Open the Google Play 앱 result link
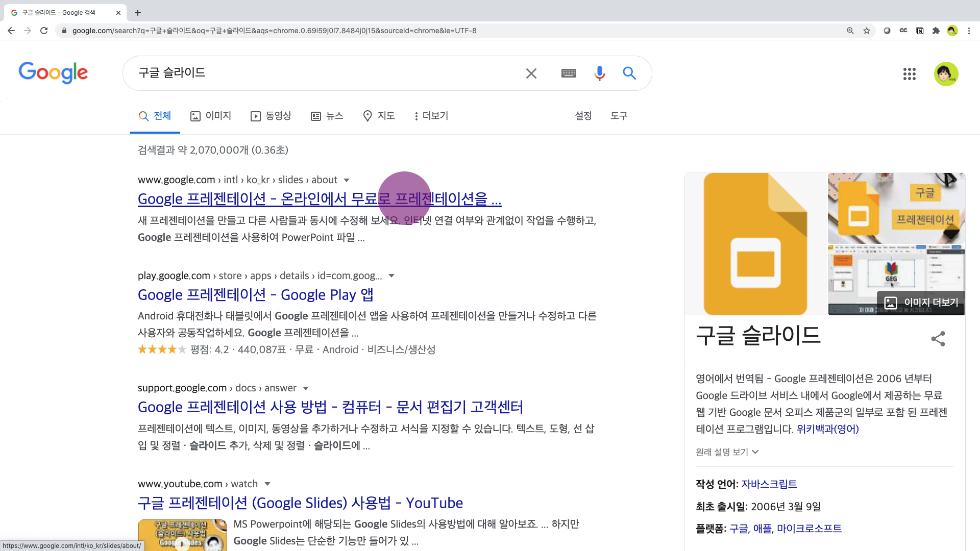 [x=255, y=295]
